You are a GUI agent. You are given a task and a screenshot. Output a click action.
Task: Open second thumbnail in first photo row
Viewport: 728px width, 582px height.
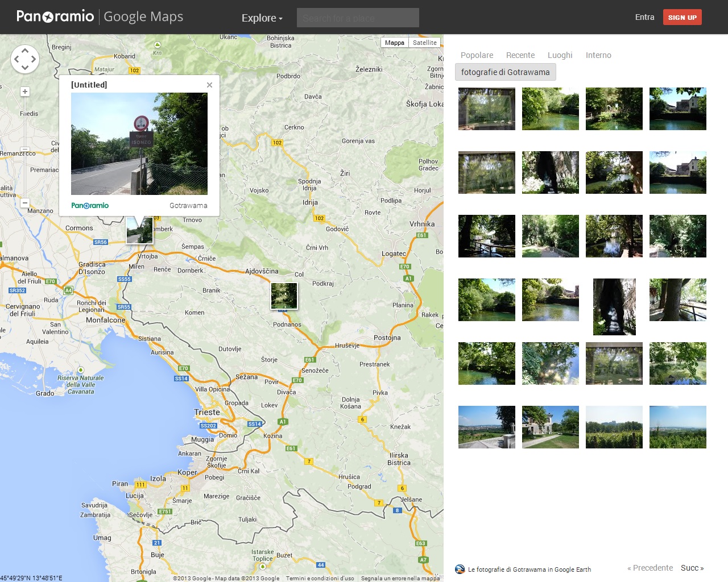coord(551,109)
